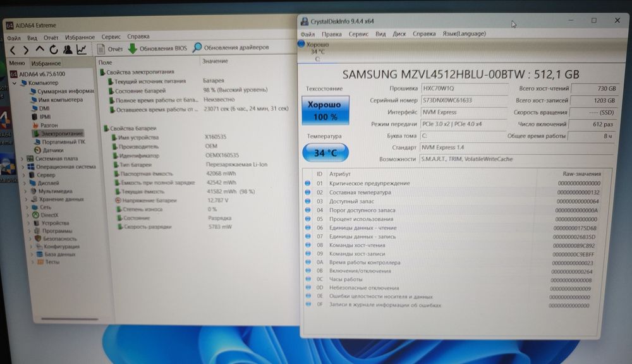Screen dimensions: 632x364
Task: Select the Тесты tree item
Action: click(x=49, y=262)
